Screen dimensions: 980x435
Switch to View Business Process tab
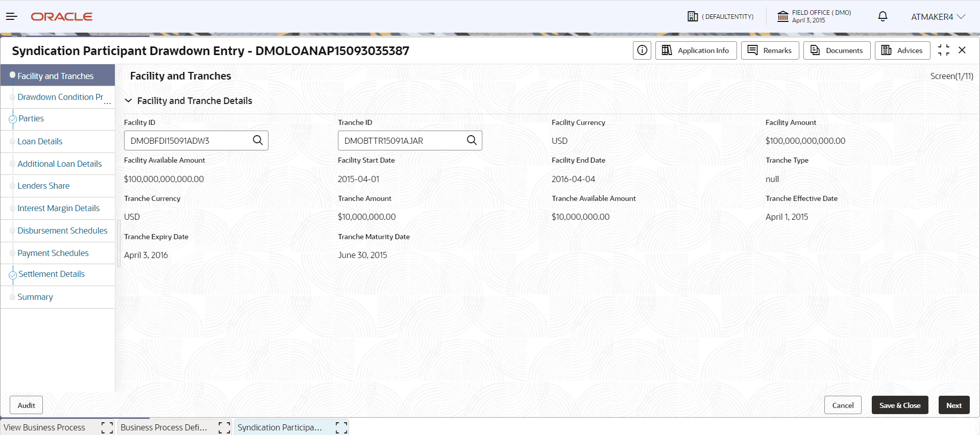[x=44, y=427]
